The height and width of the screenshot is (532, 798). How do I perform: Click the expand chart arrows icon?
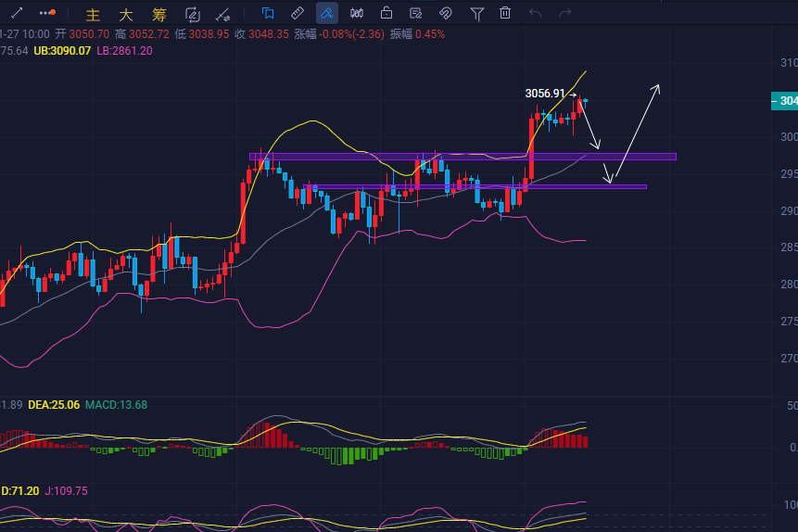17,13
